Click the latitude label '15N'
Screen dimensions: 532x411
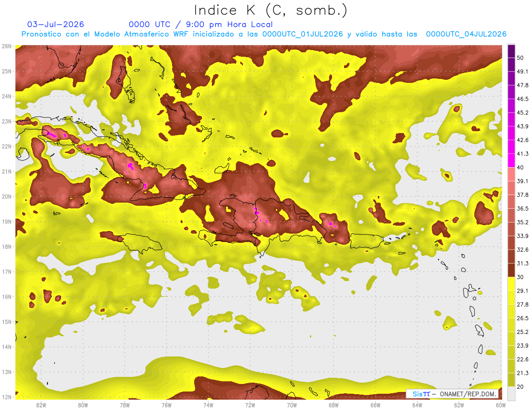point(6,322)
